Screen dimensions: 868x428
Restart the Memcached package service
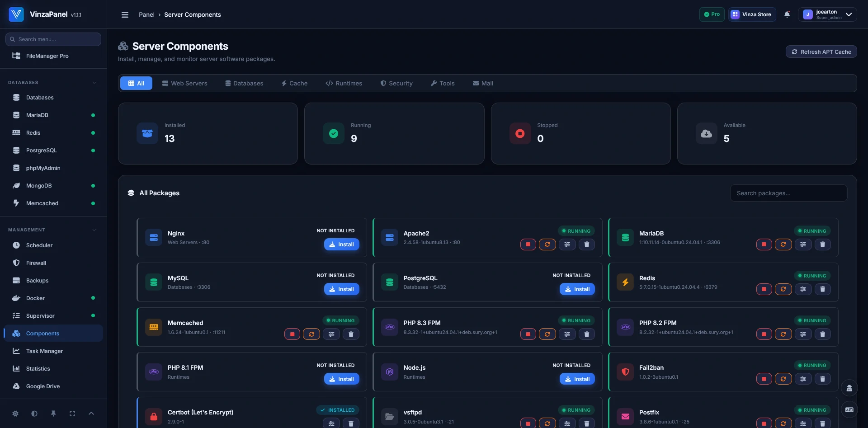(x=311, y=334)
